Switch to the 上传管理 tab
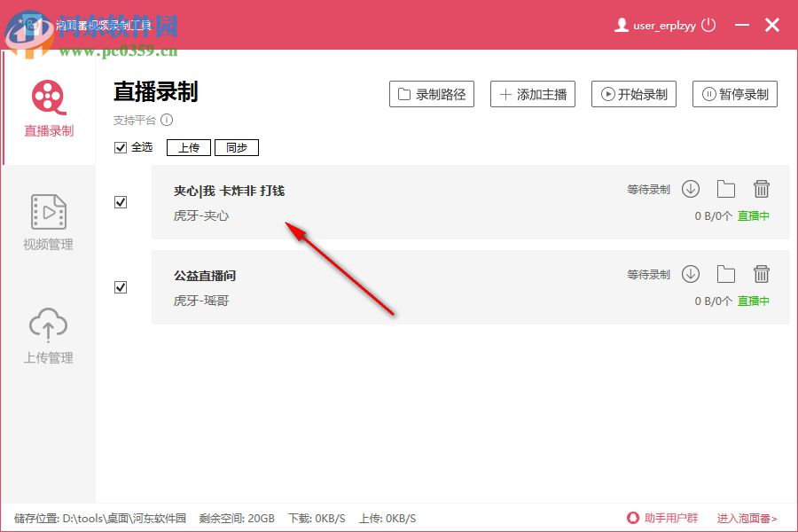 click(48, 328)
